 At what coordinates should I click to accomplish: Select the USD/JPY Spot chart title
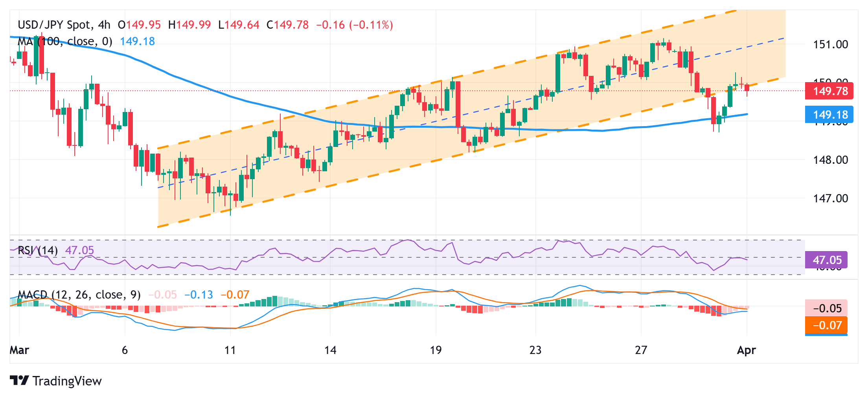pos(64,25)
